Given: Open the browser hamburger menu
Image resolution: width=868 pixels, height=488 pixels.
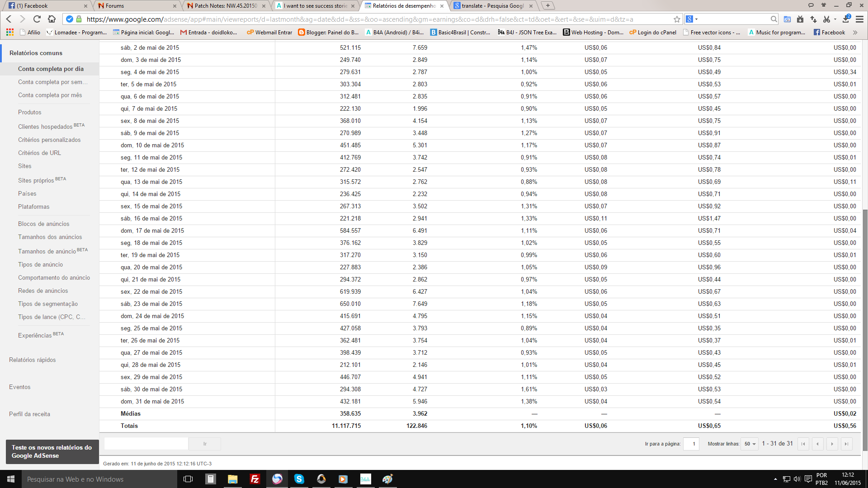Looking at the screenshot, I should [859, 19].
